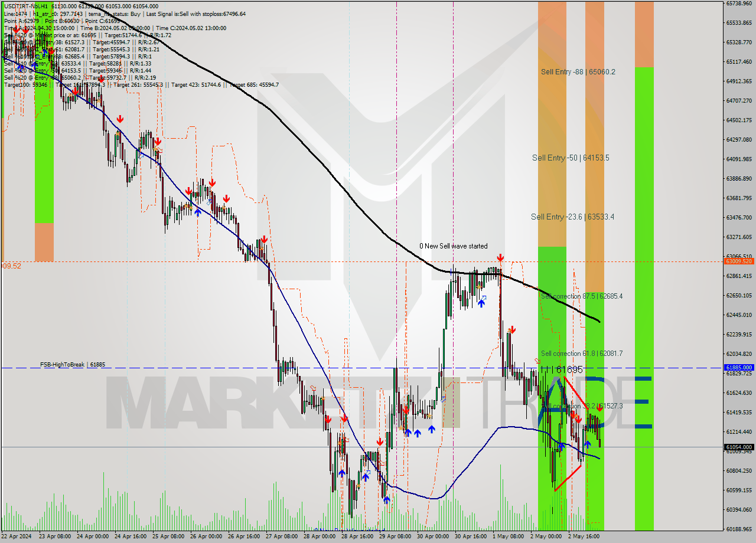This screenshot has height=543, width=756.
Task: Click the 64297.080 price axis value
Action: click(738, 139)
